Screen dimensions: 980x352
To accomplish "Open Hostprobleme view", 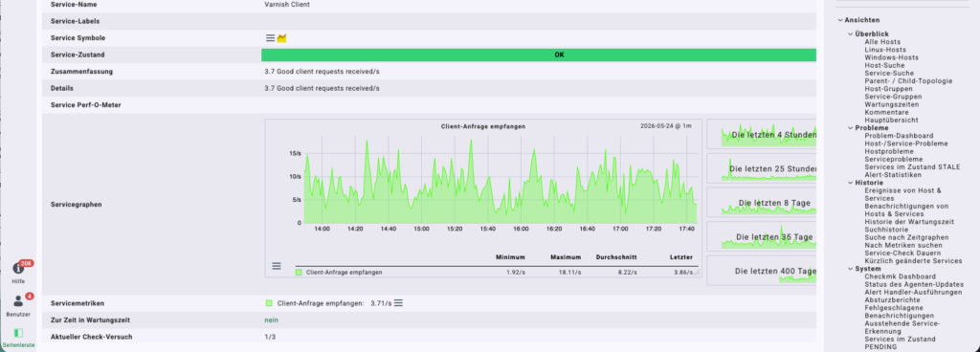I will click(x=889, y=151).
